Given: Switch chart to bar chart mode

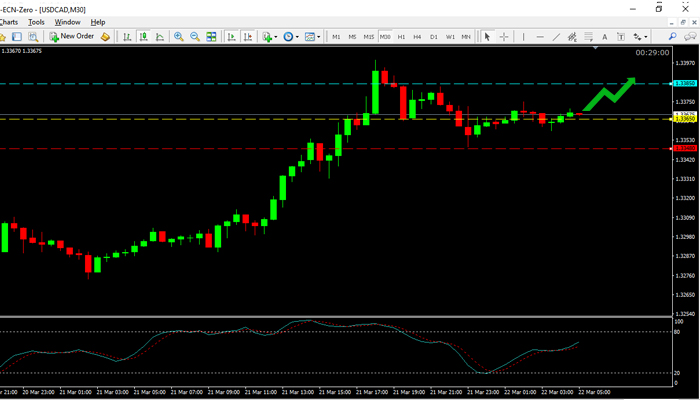Looking at the screenshot, I should [127, 37].
